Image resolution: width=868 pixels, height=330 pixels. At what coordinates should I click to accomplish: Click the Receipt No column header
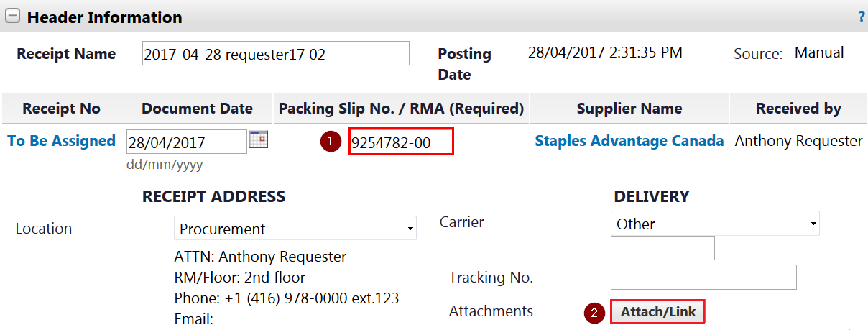(61, 109)
